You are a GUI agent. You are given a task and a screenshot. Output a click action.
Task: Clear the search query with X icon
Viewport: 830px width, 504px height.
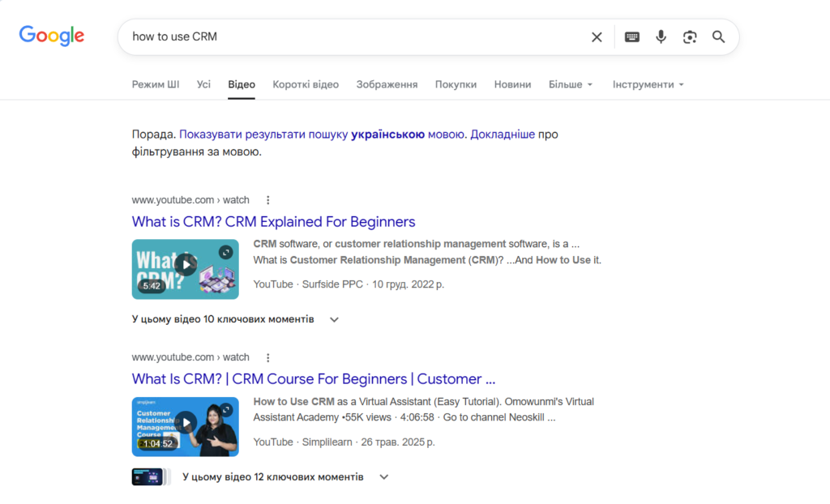point(597,36)
